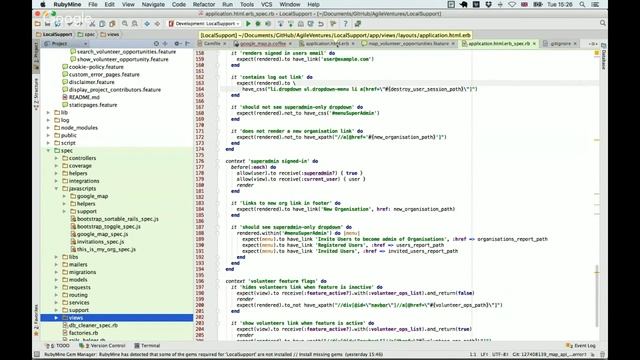This screenshot has height=360, width=640.
Task: Click the Forward navigation arrow icon
Action: coord(157,24)
